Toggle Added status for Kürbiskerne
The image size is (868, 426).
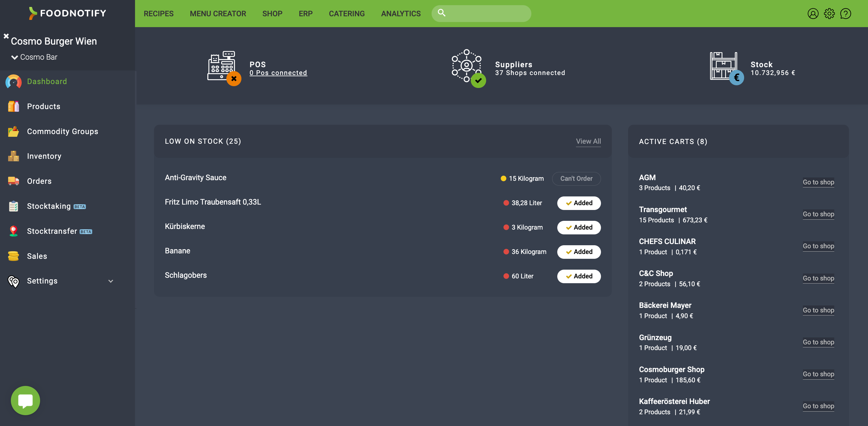tap(579, 227)
